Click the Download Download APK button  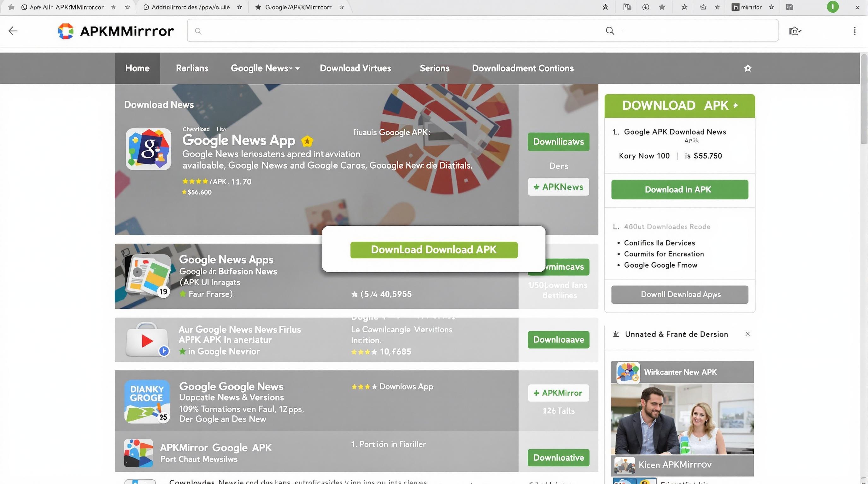click(x=434, y=250)
